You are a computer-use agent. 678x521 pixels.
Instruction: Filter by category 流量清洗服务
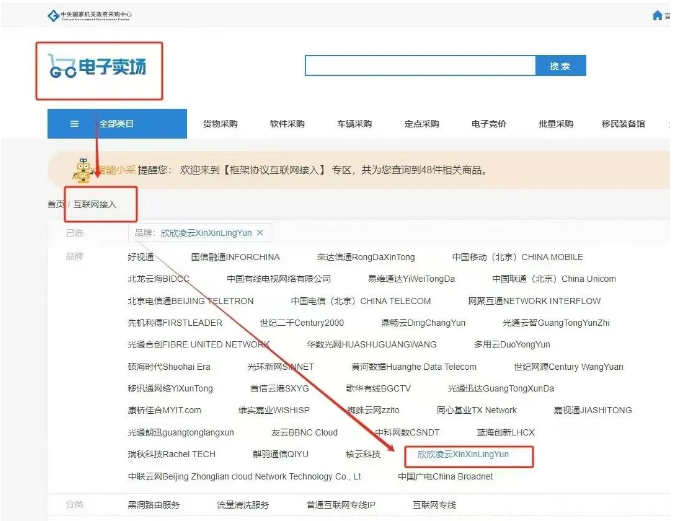[x=243, y=505]
